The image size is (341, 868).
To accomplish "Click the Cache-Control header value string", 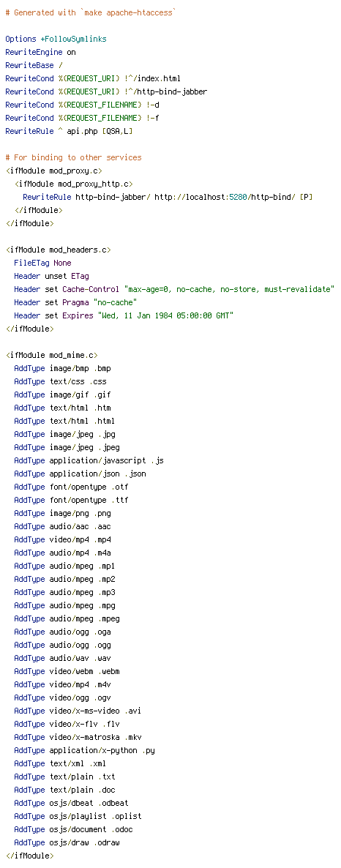I will 230,290.
